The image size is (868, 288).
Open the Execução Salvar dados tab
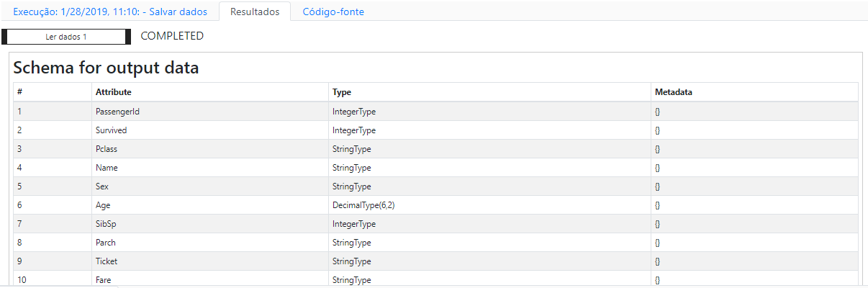tap(110, 12)
